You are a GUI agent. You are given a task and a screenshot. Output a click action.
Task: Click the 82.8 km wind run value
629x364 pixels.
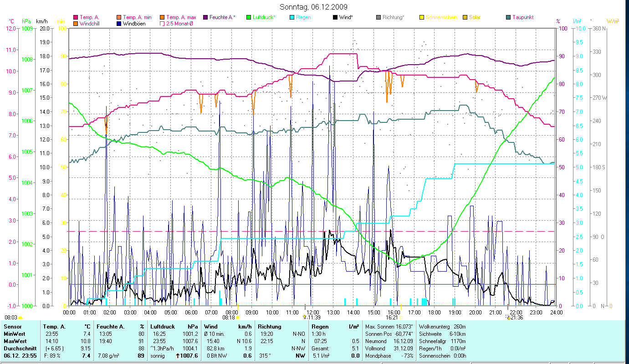(x=215, y=349)
